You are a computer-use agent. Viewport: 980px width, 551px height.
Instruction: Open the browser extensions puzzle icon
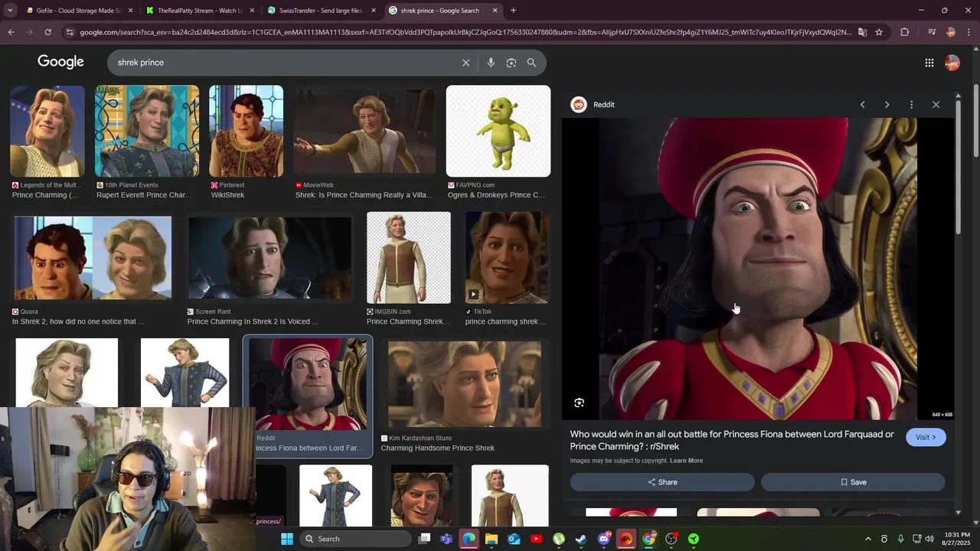[x=905, y=32]
